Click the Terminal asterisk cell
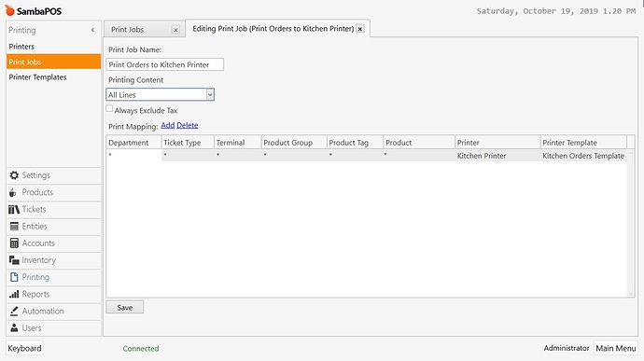 pyautogui.click(x=237, y=155)
